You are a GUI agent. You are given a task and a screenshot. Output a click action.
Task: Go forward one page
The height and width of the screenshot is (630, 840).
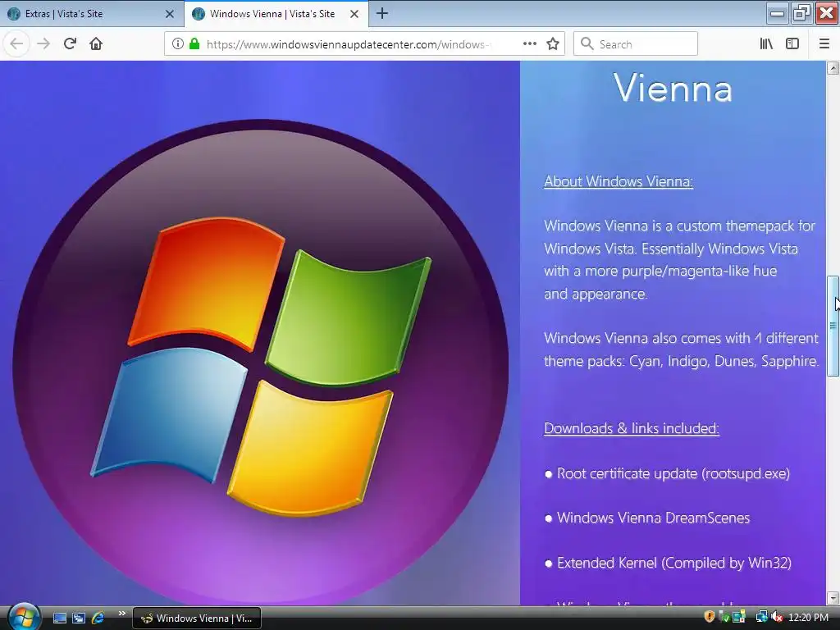pyautogui.click(x=43, y=44)
